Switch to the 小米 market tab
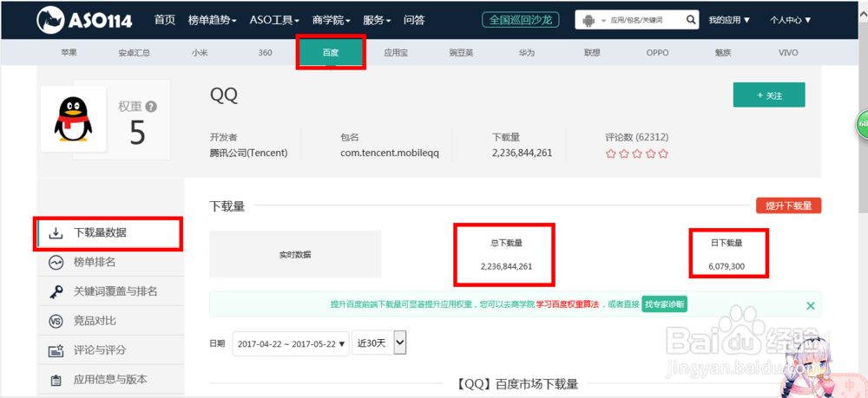 [200, 53]
